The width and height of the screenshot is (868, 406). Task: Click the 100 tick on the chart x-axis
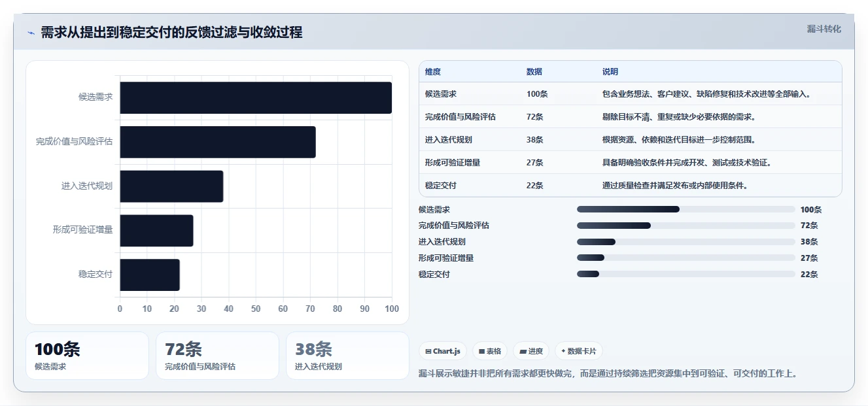click(x=392, y=309)
